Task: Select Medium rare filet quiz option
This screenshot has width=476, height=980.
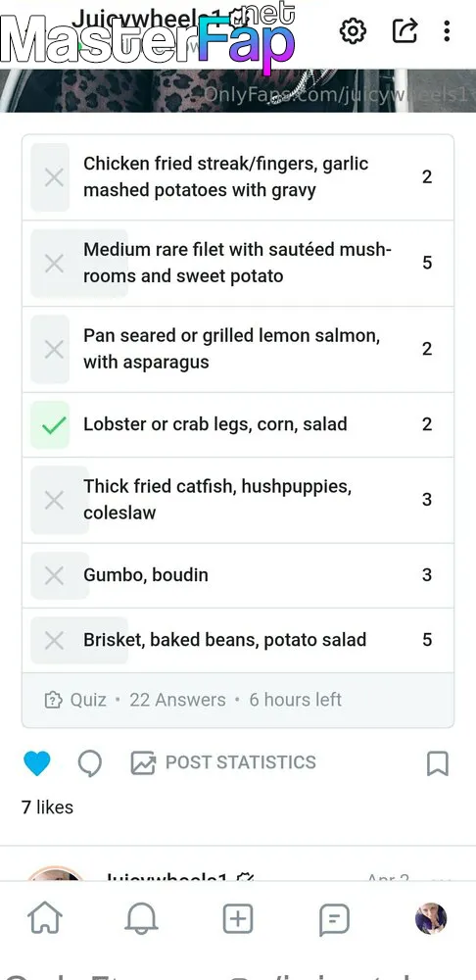Action: [238, 263]
